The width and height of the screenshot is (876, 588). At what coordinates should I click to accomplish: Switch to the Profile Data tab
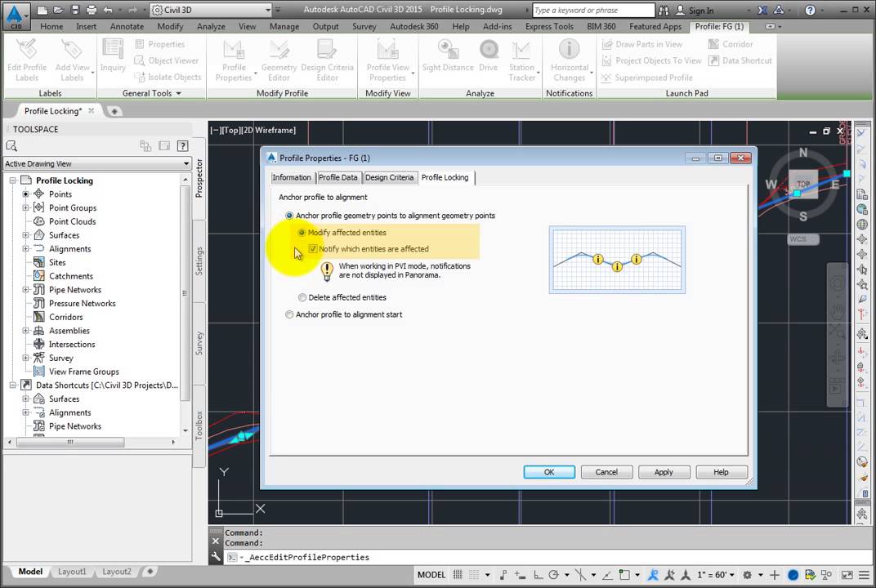338,177
